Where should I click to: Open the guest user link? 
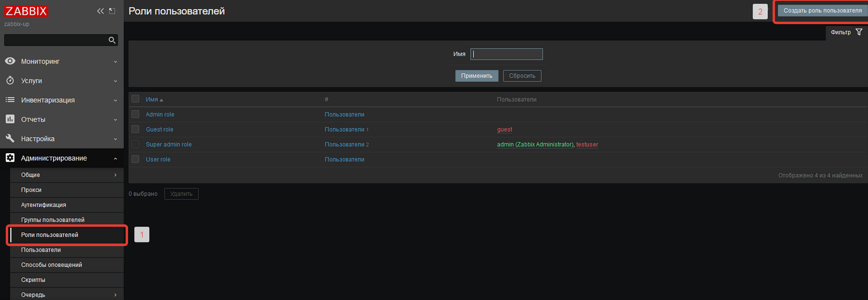pos(504,130)
